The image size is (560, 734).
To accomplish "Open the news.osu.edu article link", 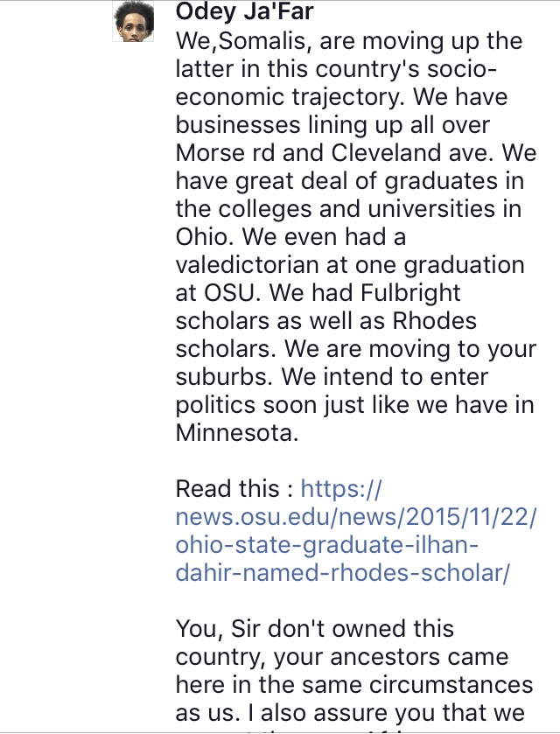I will click(356, 531).
